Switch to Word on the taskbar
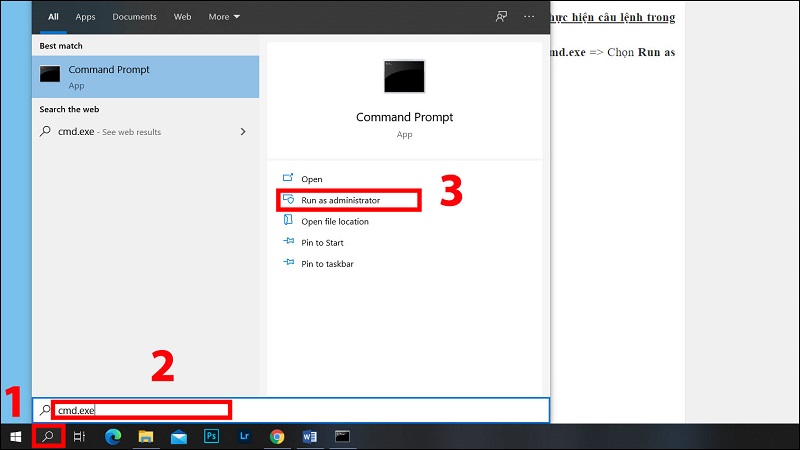800x450 pixels. tap(309, 437)
